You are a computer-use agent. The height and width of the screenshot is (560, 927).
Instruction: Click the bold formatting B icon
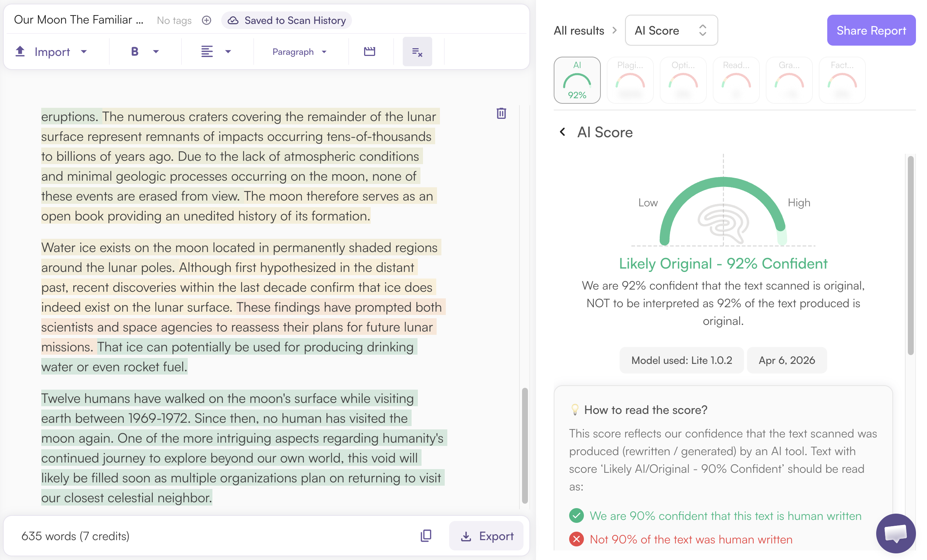[x=134, y=52]
